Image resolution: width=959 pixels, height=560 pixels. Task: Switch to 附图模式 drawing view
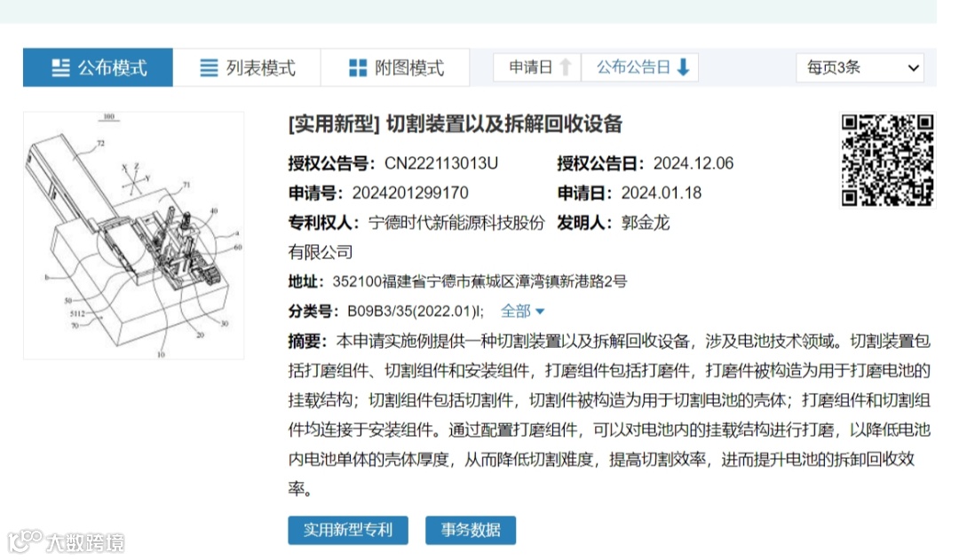coord(396,67)
